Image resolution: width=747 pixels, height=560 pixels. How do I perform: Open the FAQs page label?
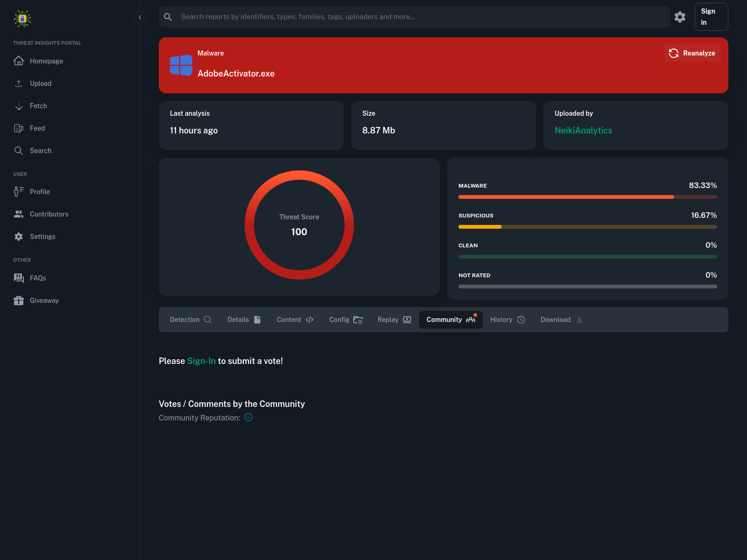pos(38,278)
